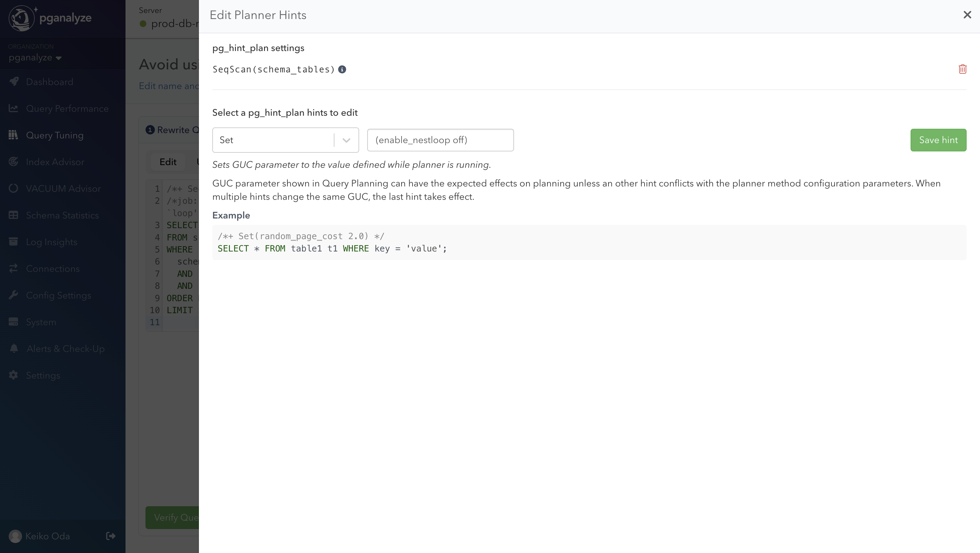Image resolution: width=980 pixels, height=553 pixels.
Task: Click the Query Performance chart icon
Action: click(13, 108)
